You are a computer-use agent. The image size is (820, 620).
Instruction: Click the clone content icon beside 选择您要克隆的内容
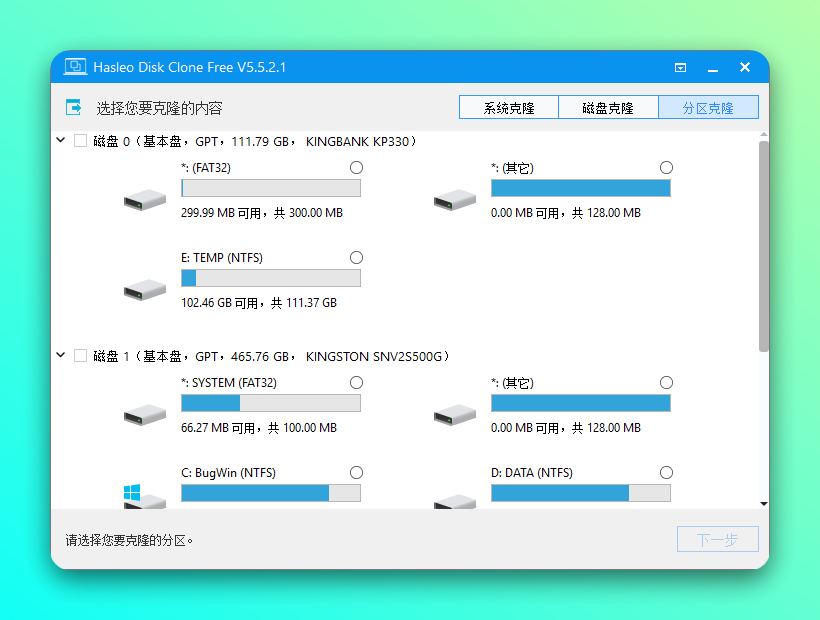(74, 108)
